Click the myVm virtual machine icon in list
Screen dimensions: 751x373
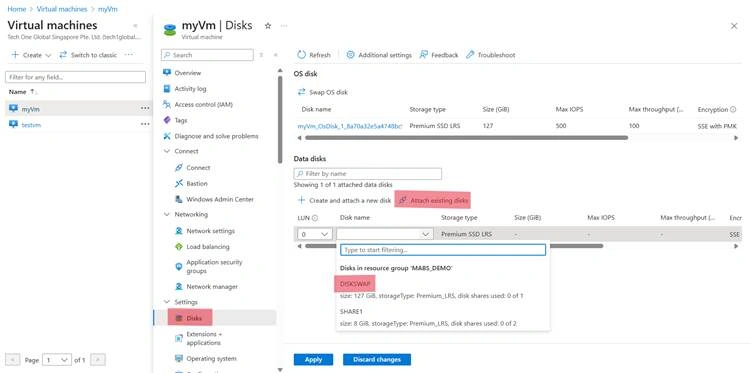[x=13, y=109]
